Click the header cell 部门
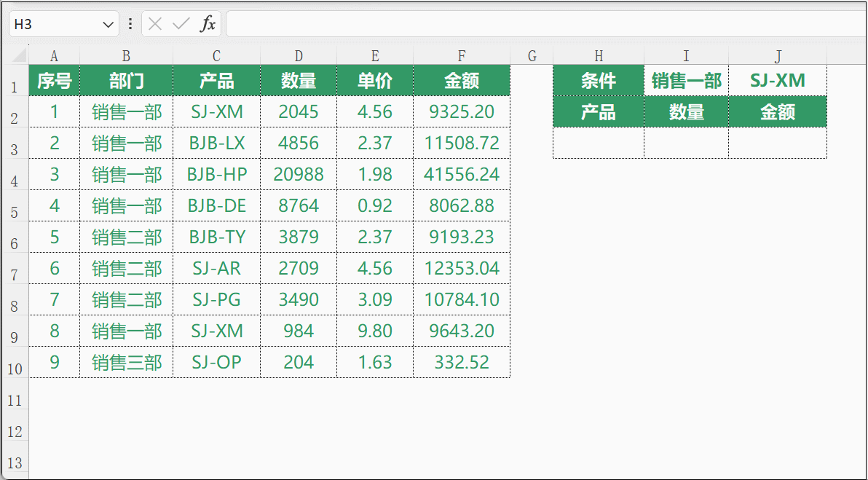 pos(126,81)
